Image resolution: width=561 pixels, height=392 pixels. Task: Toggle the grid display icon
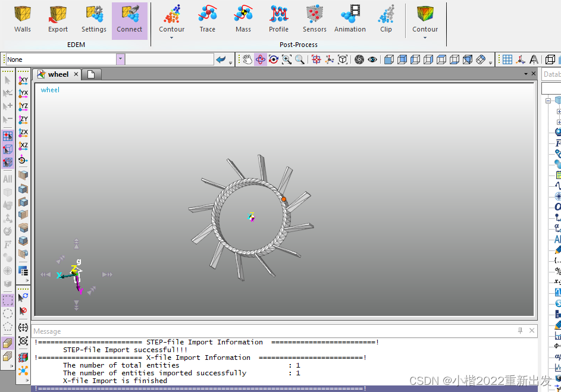click(507, 59)
